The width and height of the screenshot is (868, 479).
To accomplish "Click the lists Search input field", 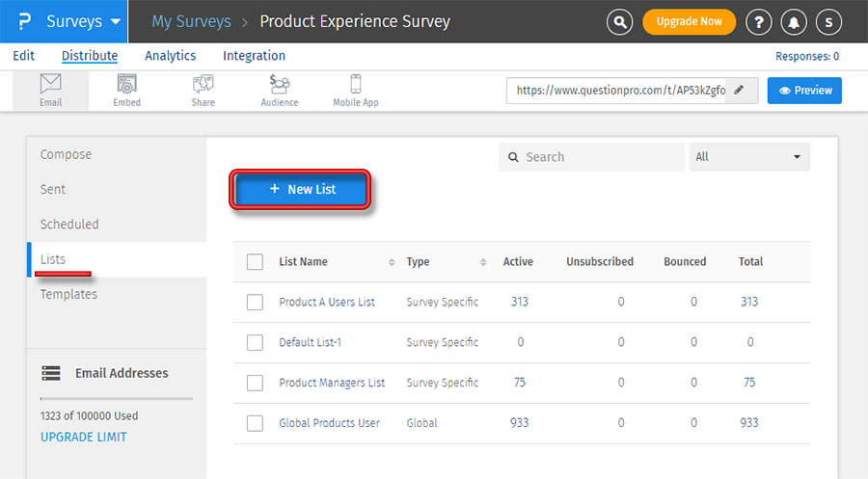I will [x=598, y=157].
